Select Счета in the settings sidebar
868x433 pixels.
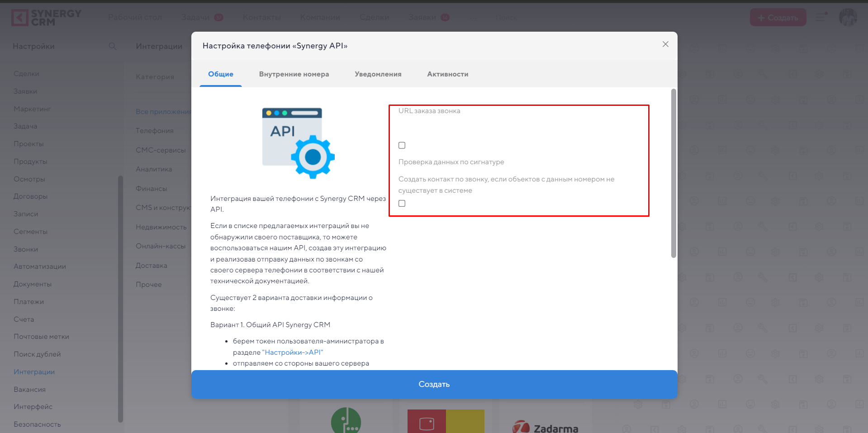pos(24,319)
